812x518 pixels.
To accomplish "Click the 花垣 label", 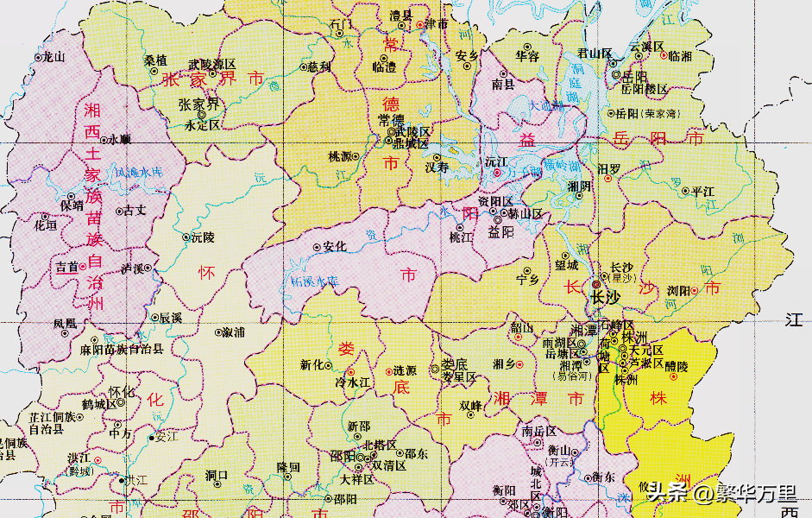I will click(46, 225).
